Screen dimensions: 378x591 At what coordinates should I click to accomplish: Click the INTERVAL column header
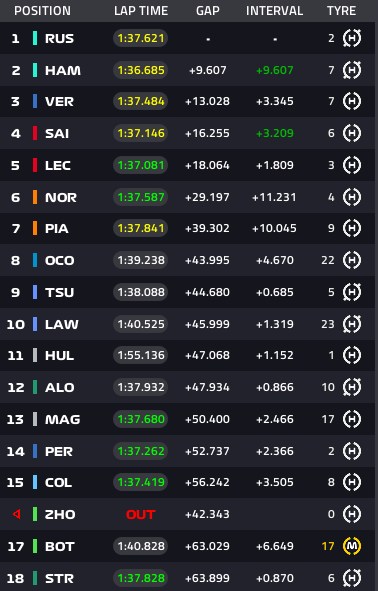pos(274,11)
